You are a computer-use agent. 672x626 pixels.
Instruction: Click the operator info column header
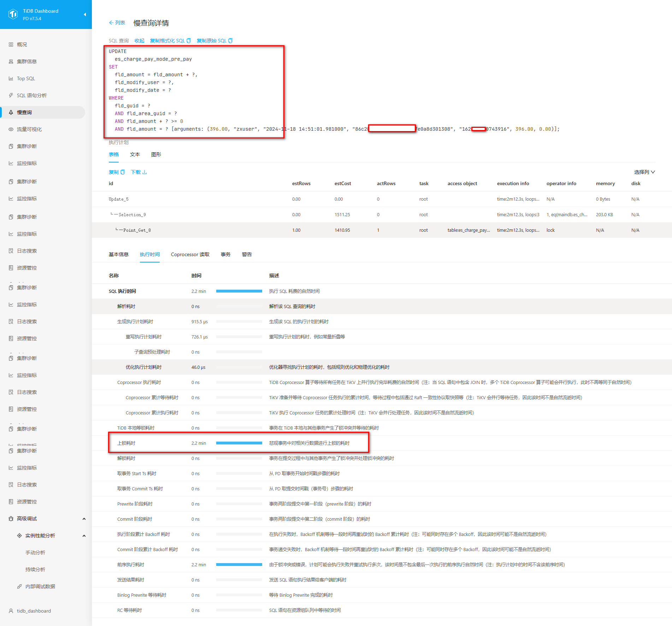click(561, 183)
